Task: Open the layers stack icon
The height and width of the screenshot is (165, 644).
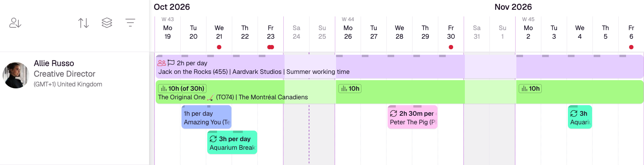Action: click(107, 23)
